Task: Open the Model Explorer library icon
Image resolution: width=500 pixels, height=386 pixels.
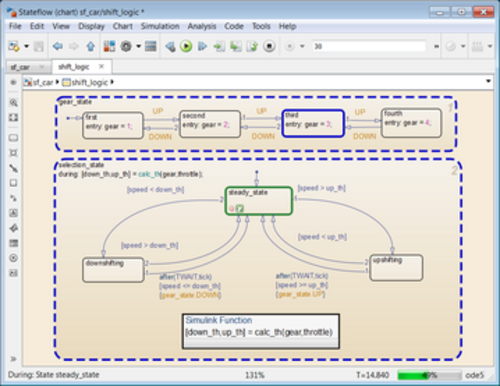Action: 109,46
